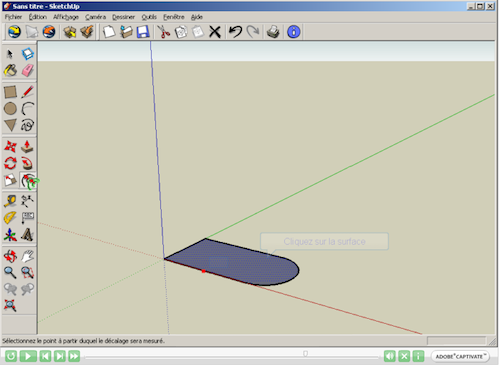The image size is (500, 365).
Task: Open the Fichier menu
Action: (13, 17)
